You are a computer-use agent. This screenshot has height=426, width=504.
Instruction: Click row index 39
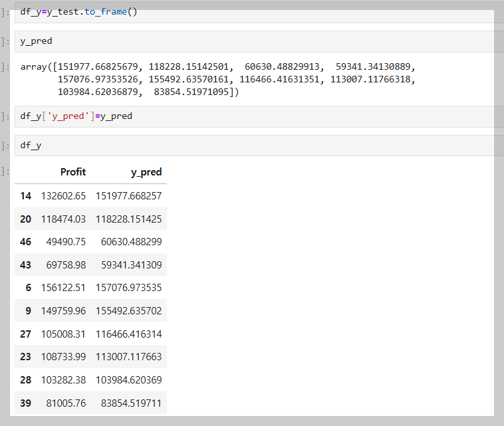pos(26,403)
